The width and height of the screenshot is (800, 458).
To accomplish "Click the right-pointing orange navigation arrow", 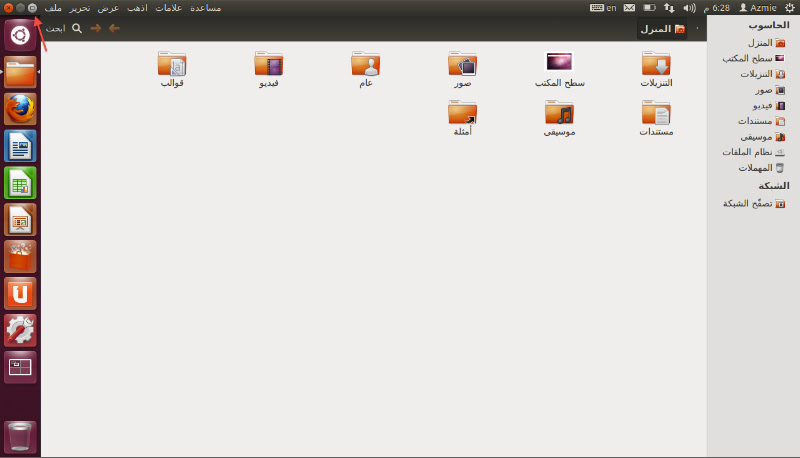I will pyautogui.click(x=95, y=29).
